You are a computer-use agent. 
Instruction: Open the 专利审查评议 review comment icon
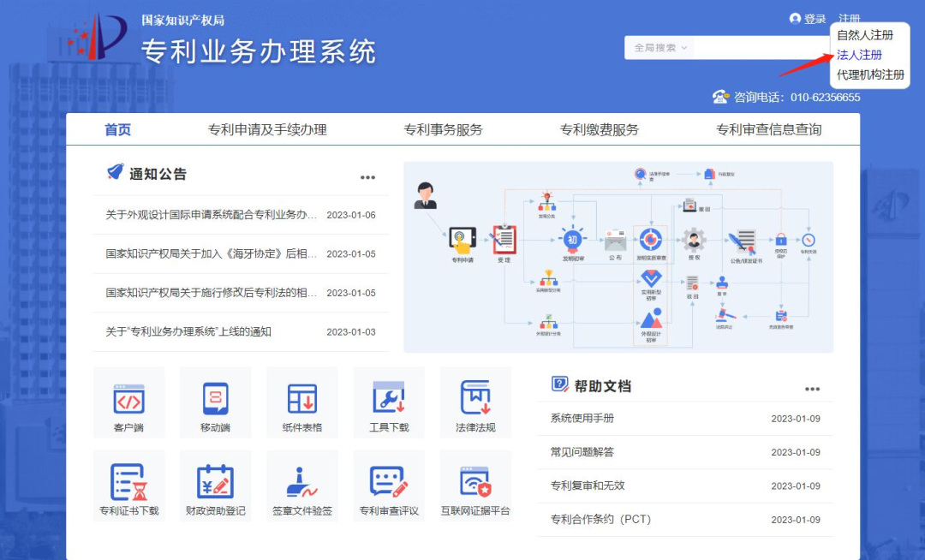tap(389, 486)
